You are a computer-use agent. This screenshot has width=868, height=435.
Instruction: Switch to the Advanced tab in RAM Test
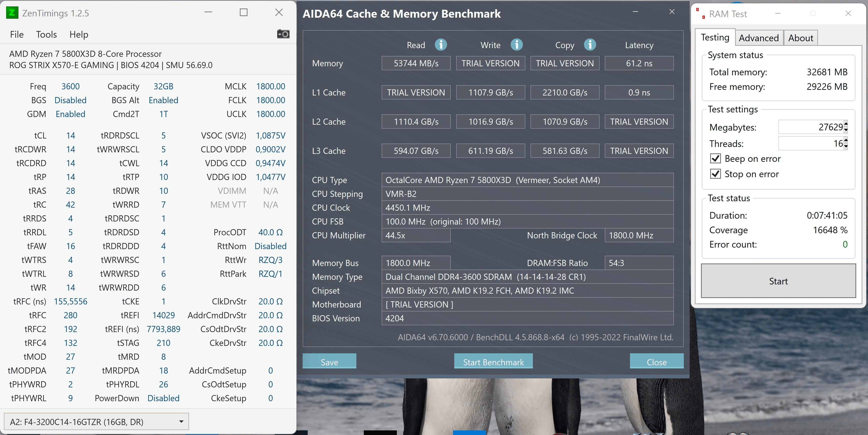coord(759,38)
